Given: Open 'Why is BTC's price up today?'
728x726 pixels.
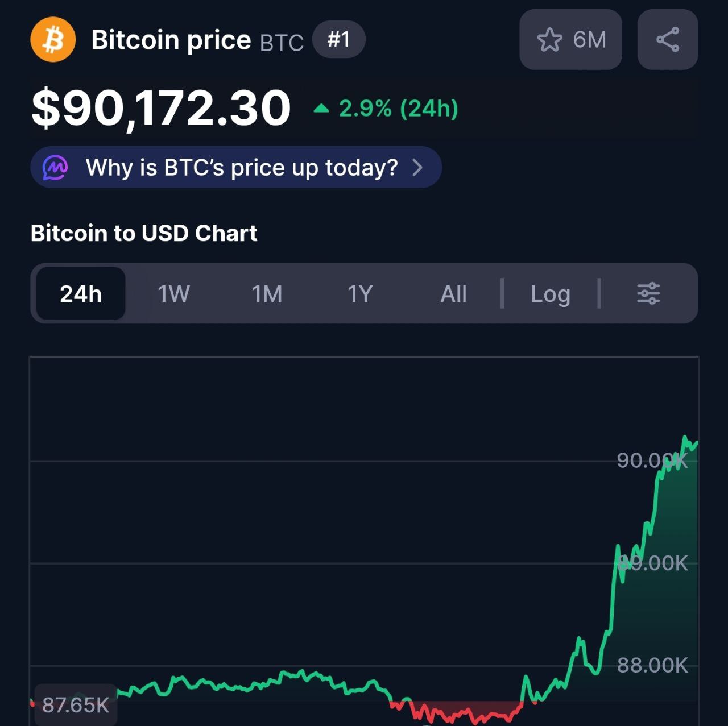Looking at the screenshot, I should point(241,168).
